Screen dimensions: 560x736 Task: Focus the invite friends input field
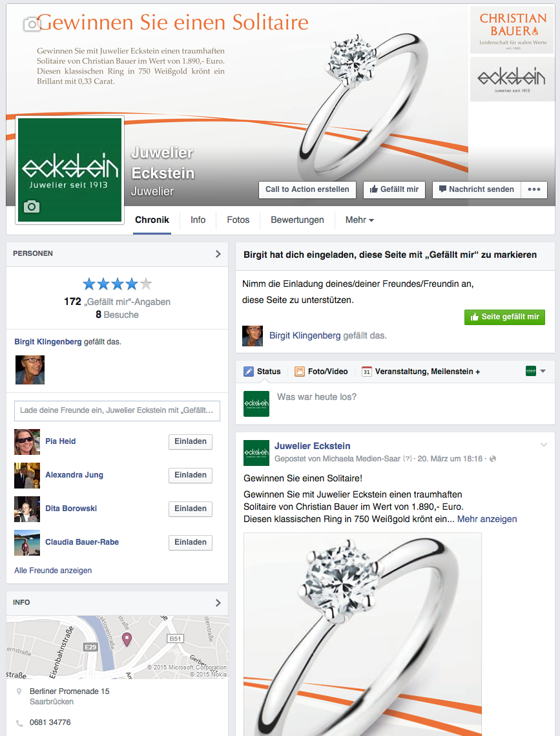coord(118,411)
